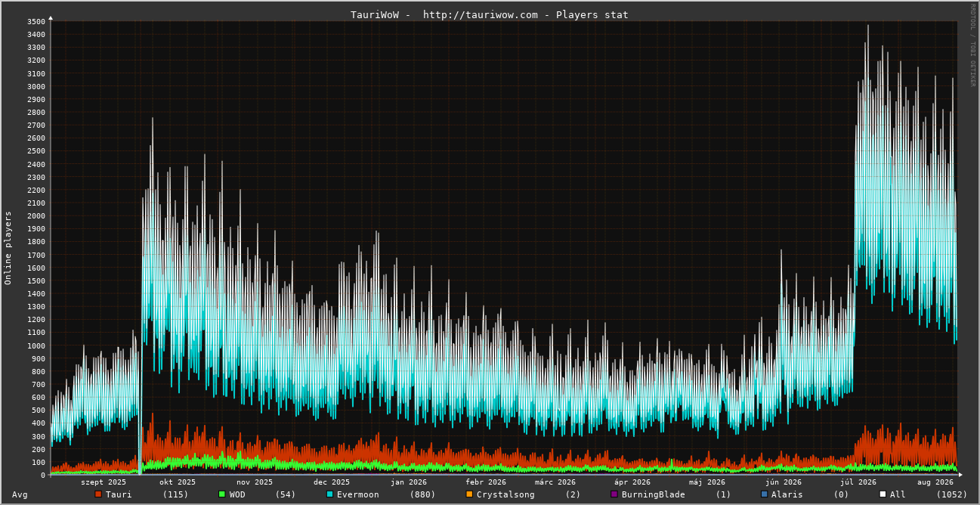Click the 'júl 2026' x-axis label

point(858,482)
